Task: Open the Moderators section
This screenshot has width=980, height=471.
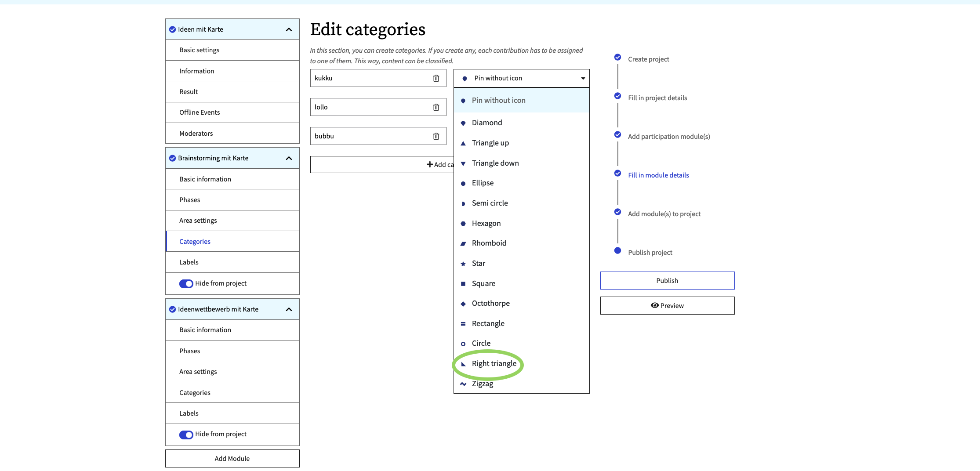Action: pos(232,133)
